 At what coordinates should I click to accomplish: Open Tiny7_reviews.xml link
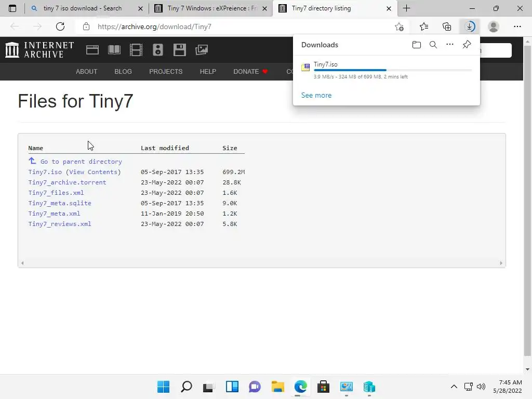tap(60, 224)
